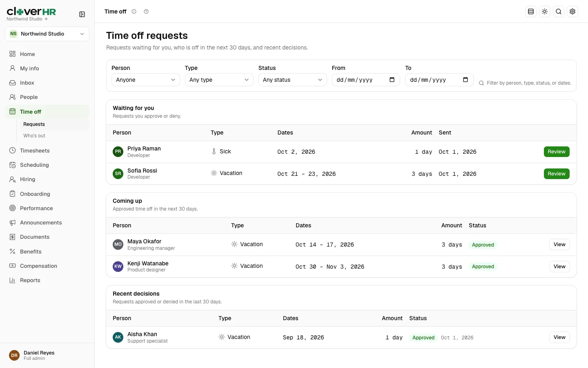Open the Northwind Studio workspace switcher

click(47, 34)
